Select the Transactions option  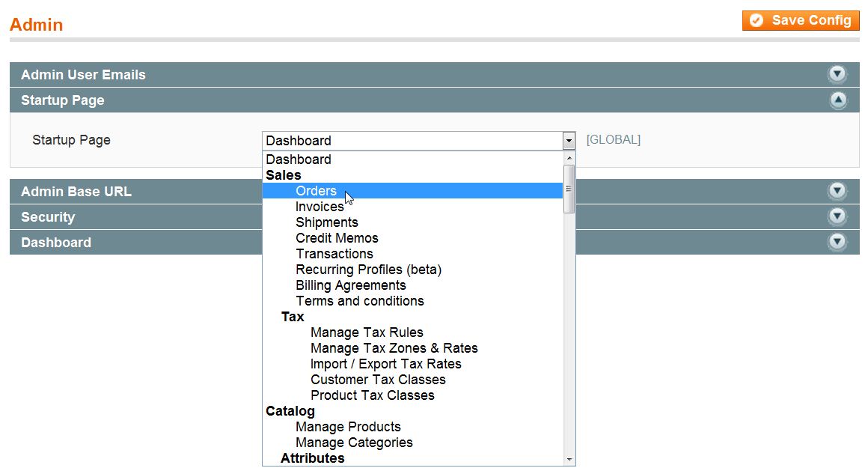coord(334,254)
